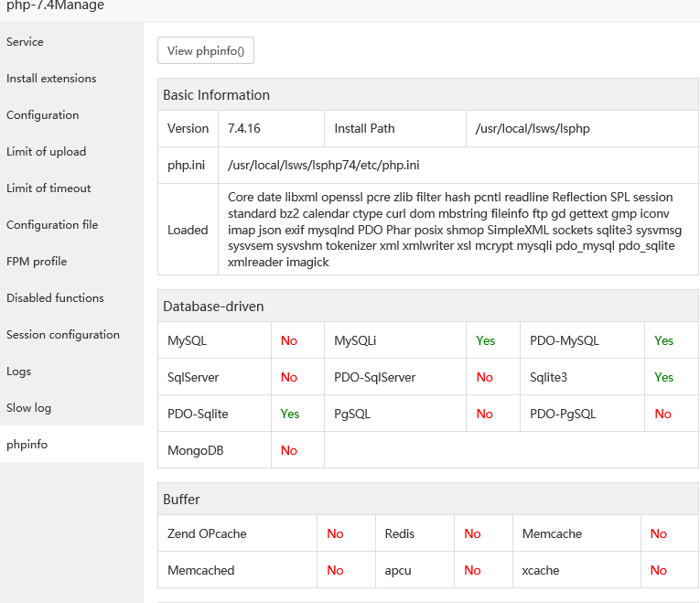Show the Slow log page
The width and height of the screenshot is (700, 603).
(29, 408)
